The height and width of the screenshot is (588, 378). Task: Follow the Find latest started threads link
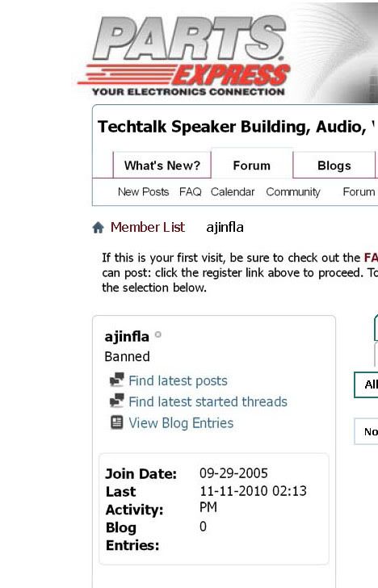coord(208,401)
